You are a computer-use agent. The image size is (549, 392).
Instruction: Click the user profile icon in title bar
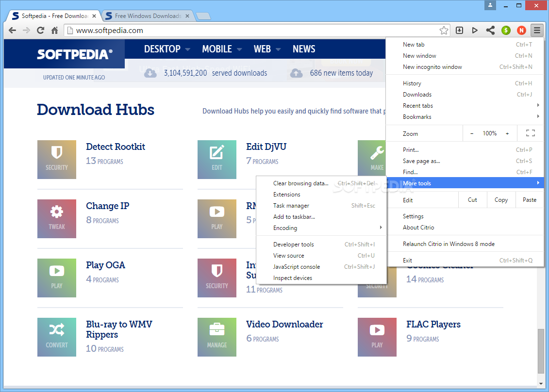(490, 5)
